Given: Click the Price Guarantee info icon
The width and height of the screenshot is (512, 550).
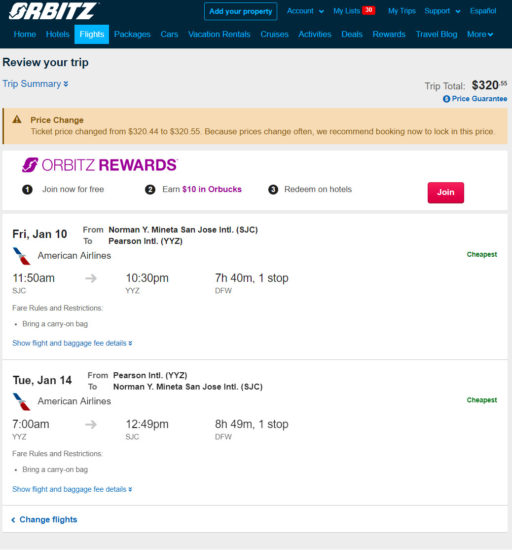Looking at the screenshot, I should pyautogui.click(x=446, y=99).
